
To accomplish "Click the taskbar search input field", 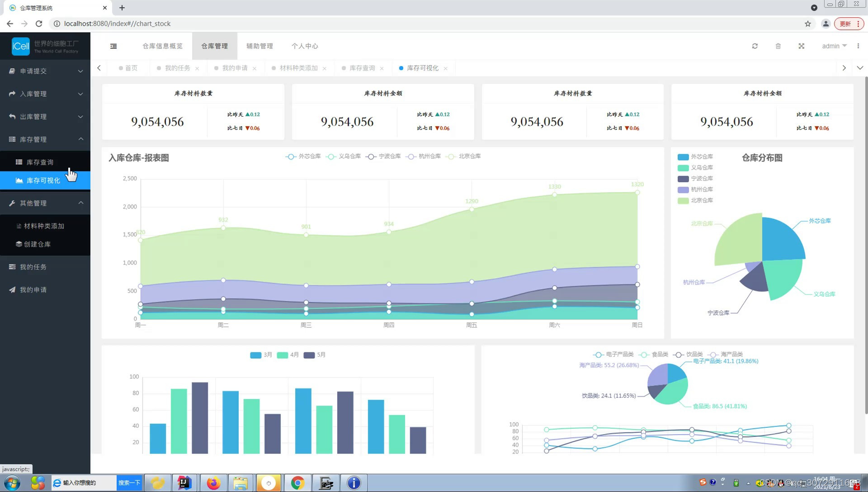I will 84,483.
